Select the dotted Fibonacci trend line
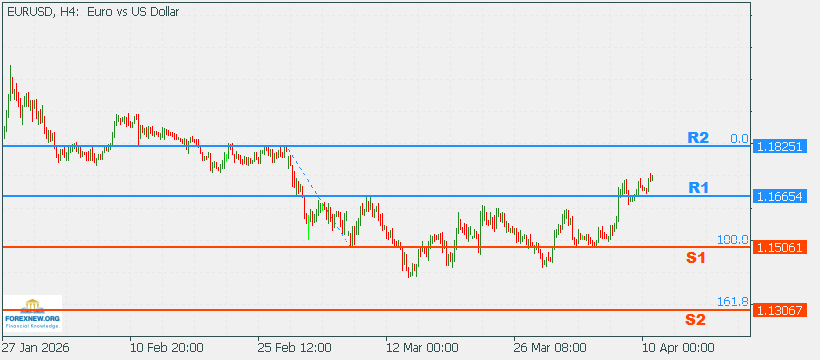 coord(318,196)
